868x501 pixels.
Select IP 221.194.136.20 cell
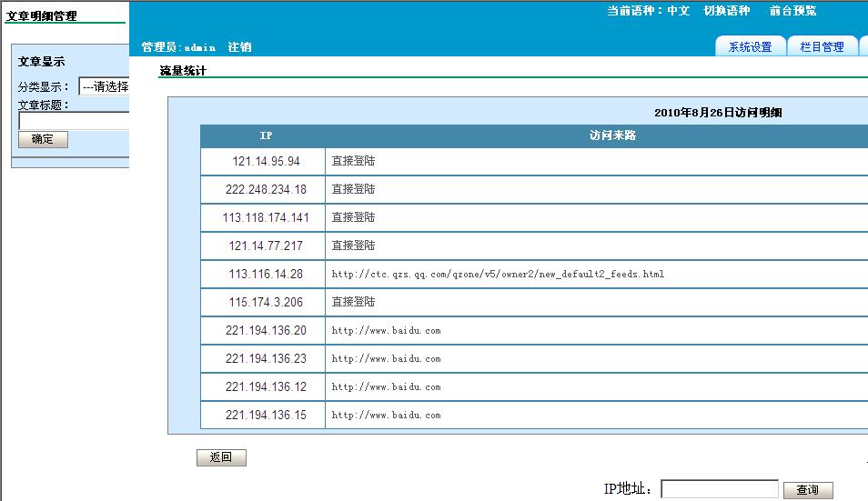click(x=266, y=331)
